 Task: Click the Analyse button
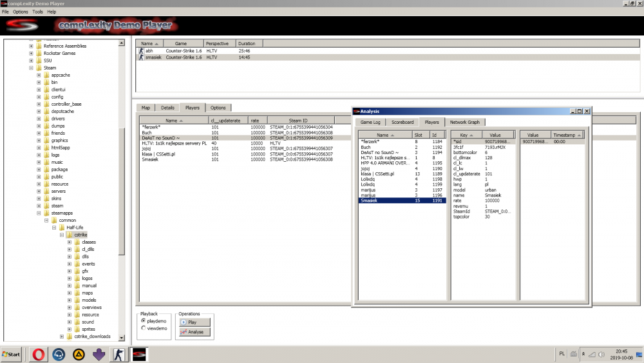click(x=195, y=332)
